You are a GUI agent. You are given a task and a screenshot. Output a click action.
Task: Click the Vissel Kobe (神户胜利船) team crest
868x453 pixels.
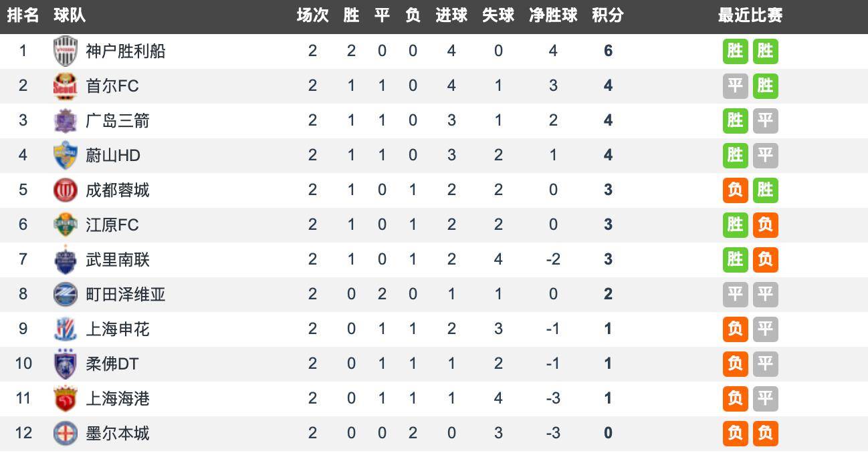click(66, 51)
